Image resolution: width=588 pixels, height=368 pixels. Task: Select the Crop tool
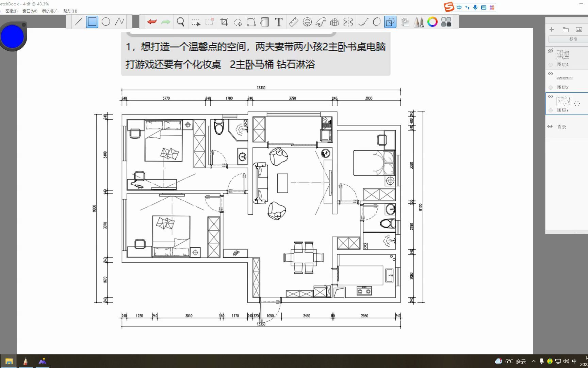224,21
